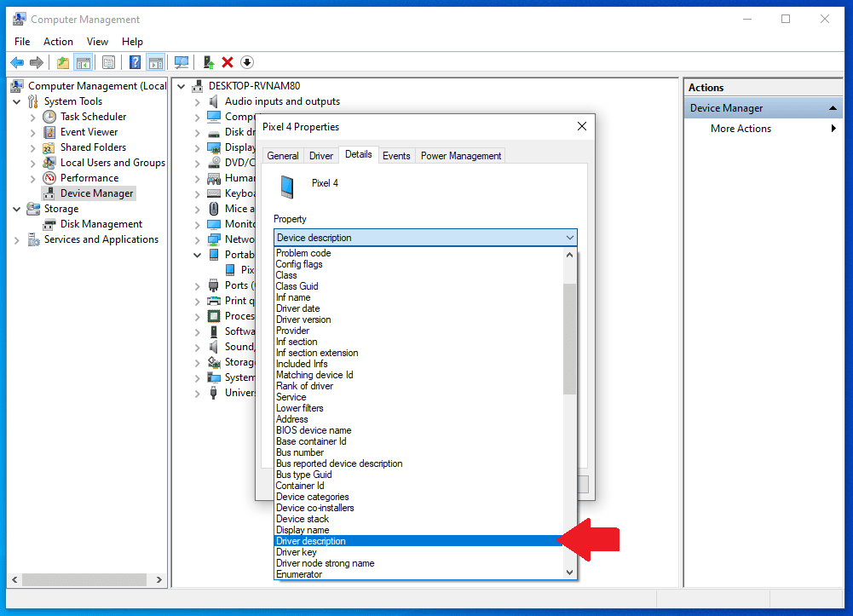
Task: Click the up one level folder icon
Action: coord(63,62)
